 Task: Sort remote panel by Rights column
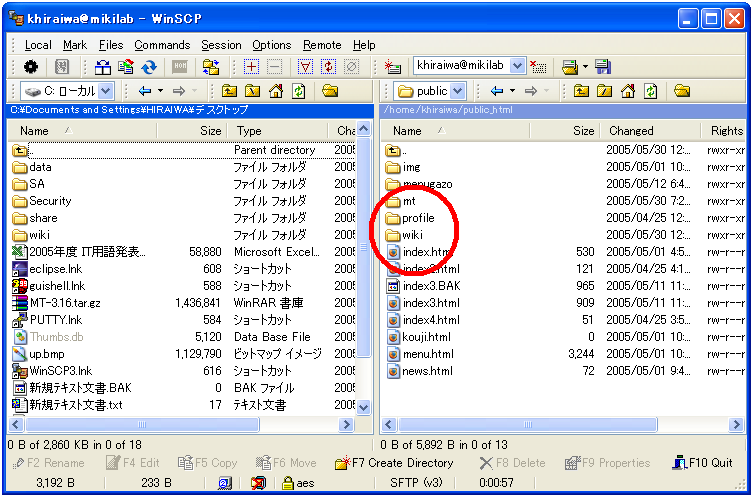(724, 131)
